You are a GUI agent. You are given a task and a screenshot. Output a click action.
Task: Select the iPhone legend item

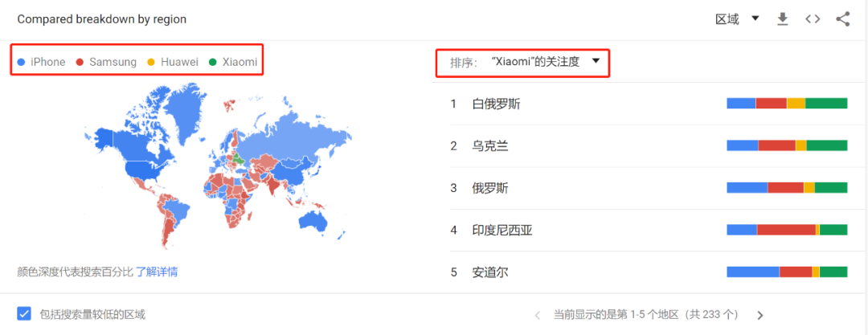click(x=42, y=62)
